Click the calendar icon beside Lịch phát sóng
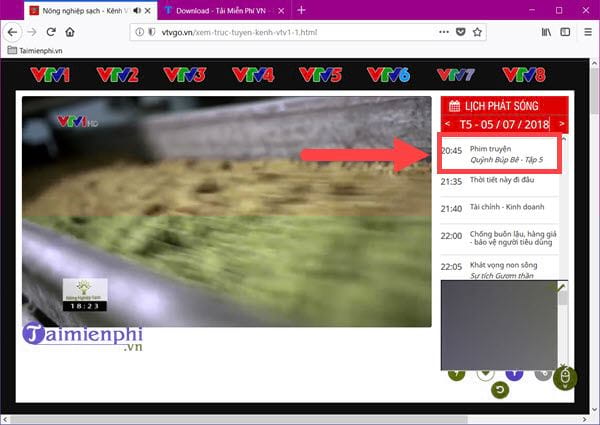Screen dimensions: 600x425 coord(454,106)
